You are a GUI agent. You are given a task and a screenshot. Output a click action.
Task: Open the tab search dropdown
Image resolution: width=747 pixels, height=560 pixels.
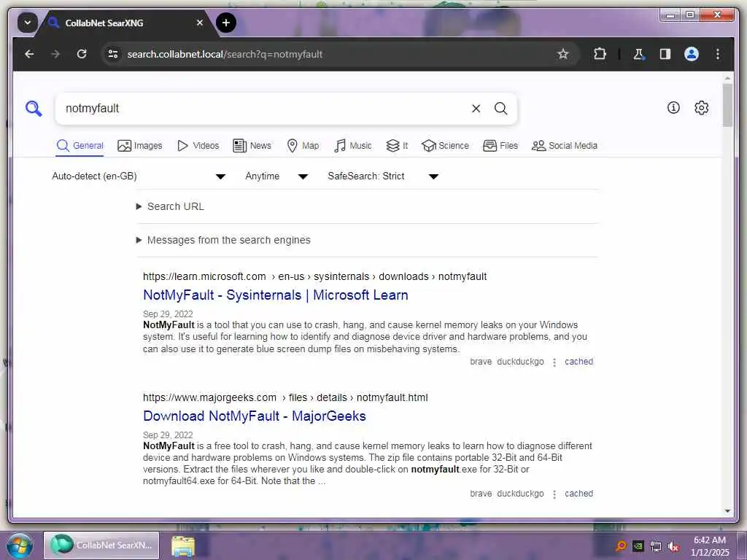[28, 23]
